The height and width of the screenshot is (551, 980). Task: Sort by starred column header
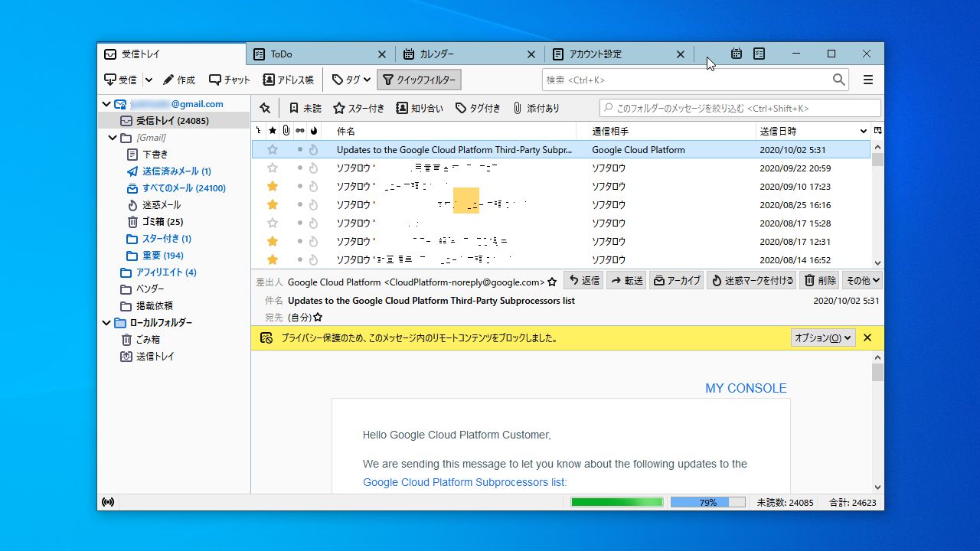[273, 131]
